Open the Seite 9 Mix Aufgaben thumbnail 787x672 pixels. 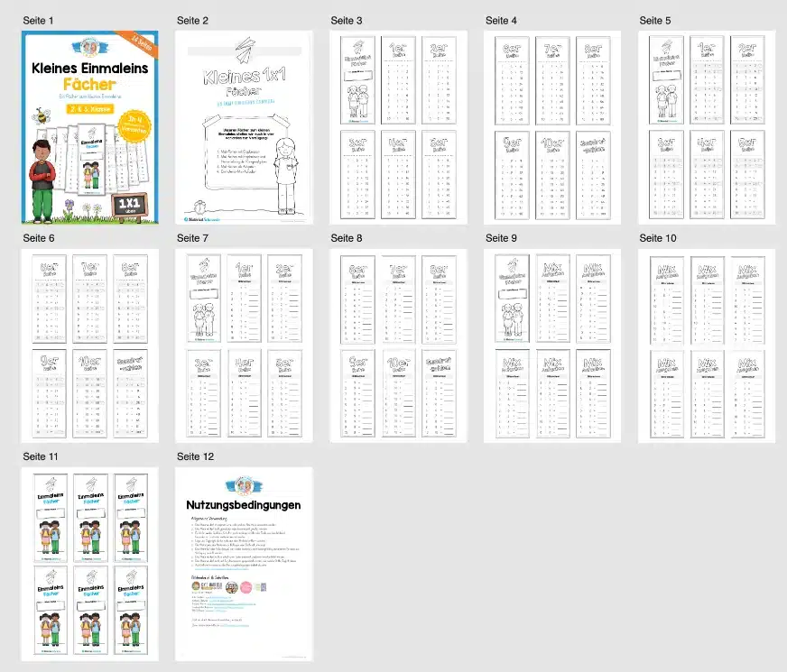[x=552, y=346]
